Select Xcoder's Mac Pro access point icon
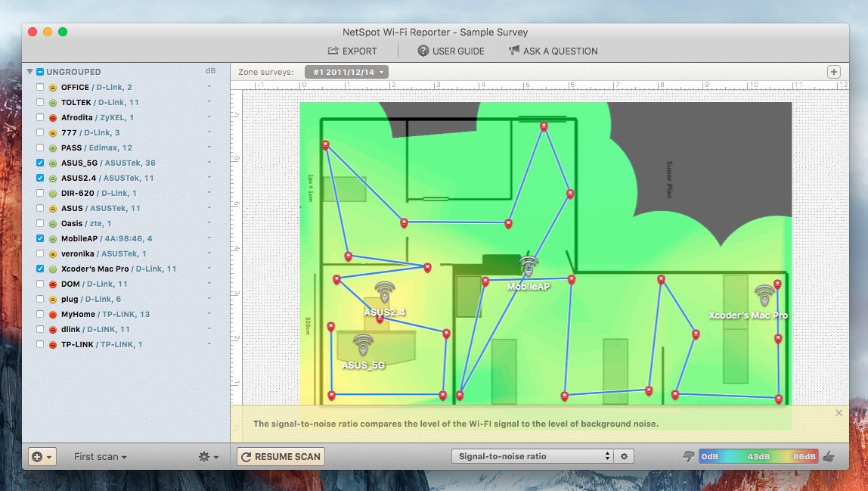 [764, 295]
